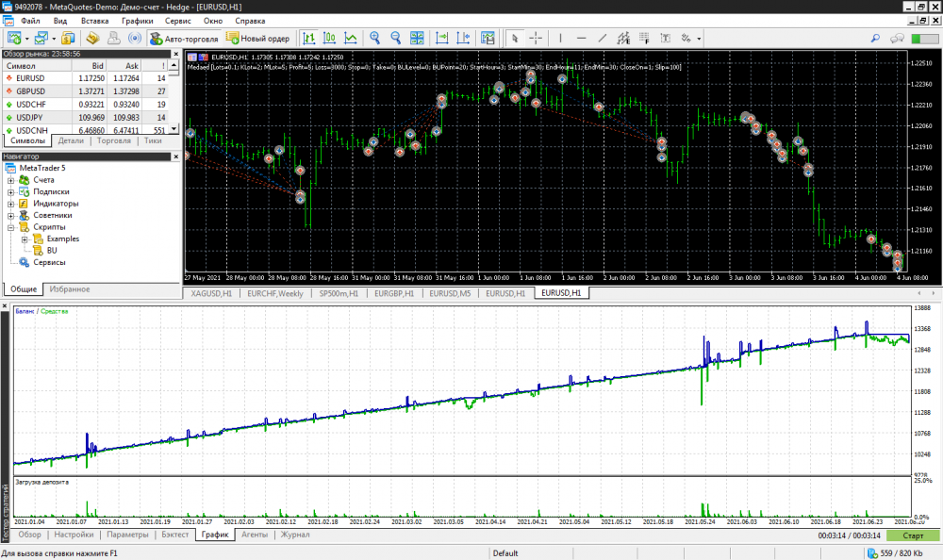The height and width of the screenshot is (560, 943).
Task: Expand the Examples folder node
Action: coord(25,239)
